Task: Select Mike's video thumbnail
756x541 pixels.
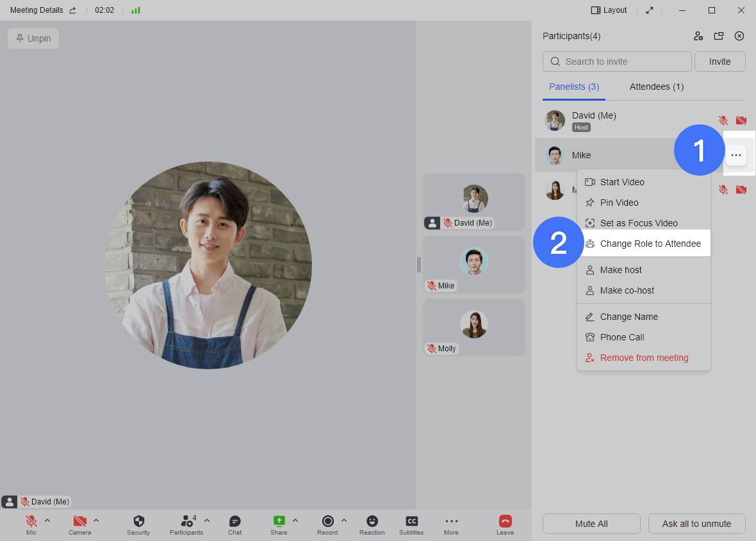Action: click(x=474, y=265)
